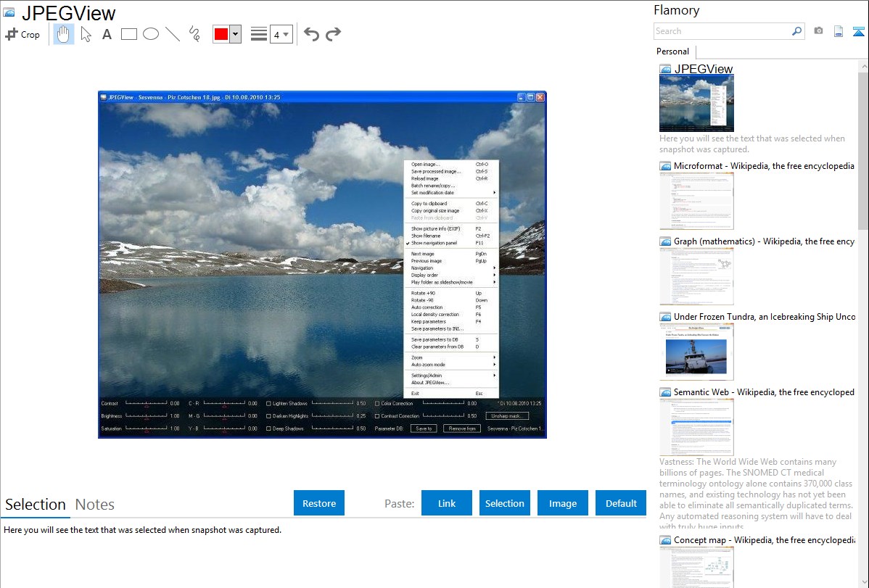Image resolution: width=869 pixels, height=588 pixels.
Task: Toggle Deep Shadows checkbox in the captured JPEGView window
Action: (x=269, y=428)
